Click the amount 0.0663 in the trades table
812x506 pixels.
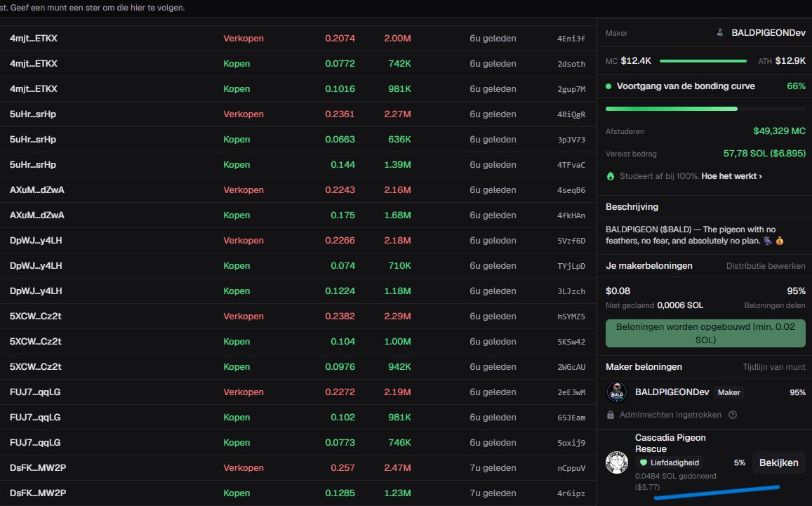click(x=340, y=140)
